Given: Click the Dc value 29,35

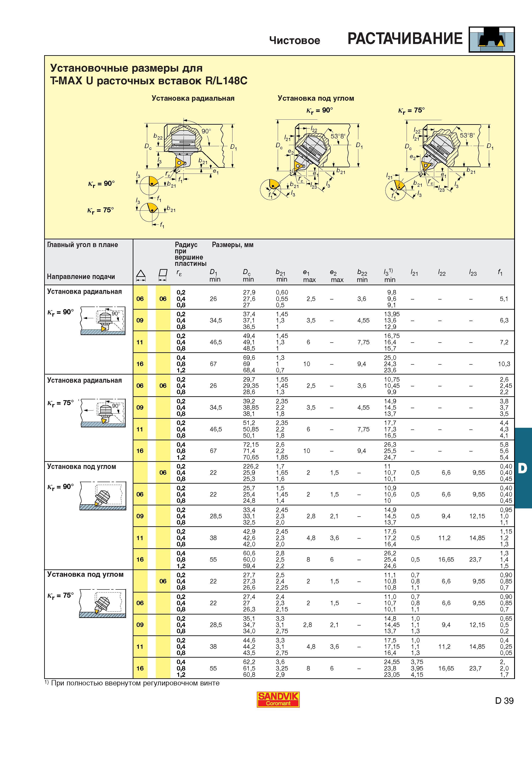Looking at the screenshot, I should point(251,386).
